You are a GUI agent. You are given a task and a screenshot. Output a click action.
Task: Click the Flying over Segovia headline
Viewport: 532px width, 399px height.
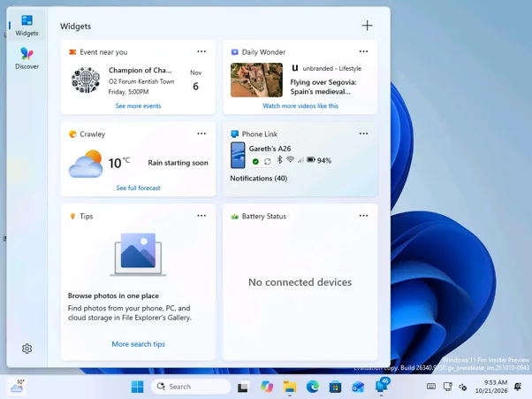pos(323,87)
